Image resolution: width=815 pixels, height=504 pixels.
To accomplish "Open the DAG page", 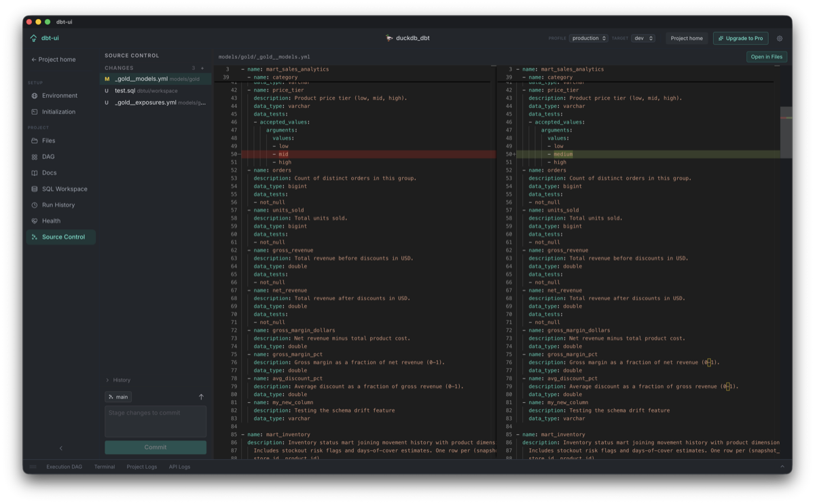I will (x=60, y=157).
